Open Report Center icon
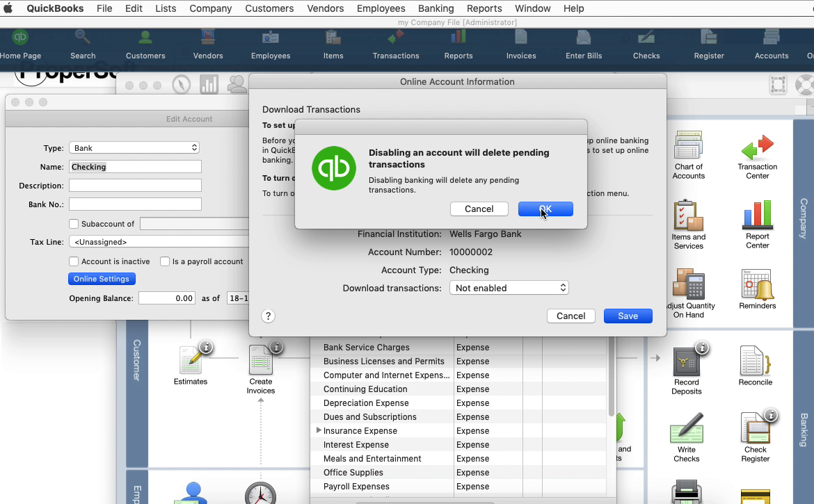The image size is (814, 504). (758, 225)
